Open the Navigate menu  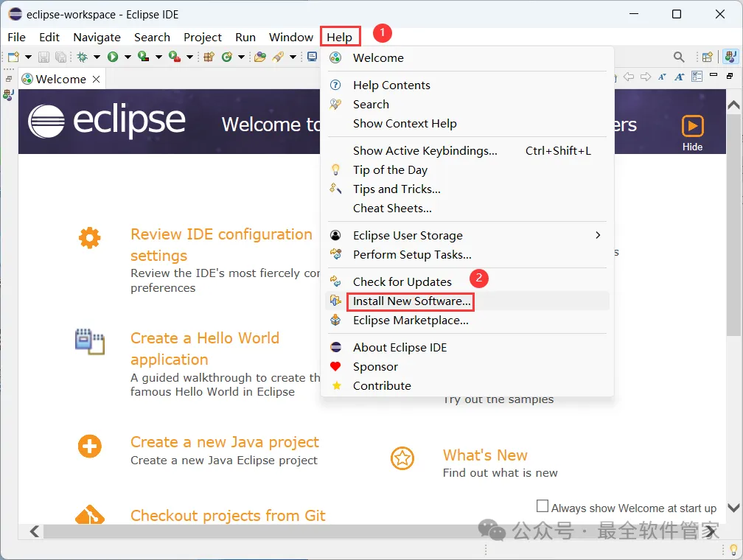(97, 37)
